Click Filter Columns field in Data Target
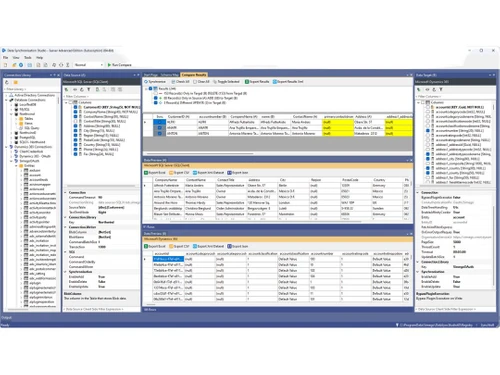500x375 pixels. click(455, 97)
